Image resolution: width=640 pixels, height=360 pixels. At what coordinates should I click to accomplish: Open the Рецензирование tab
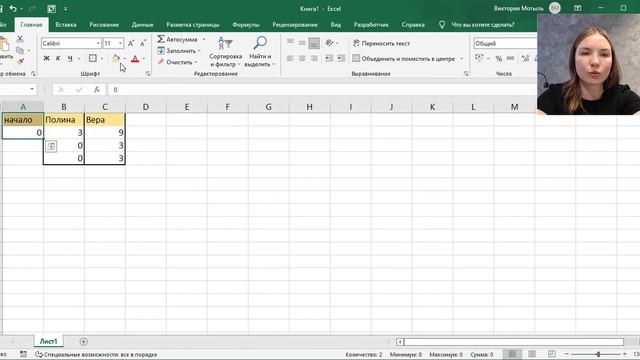tap(295, 25)
